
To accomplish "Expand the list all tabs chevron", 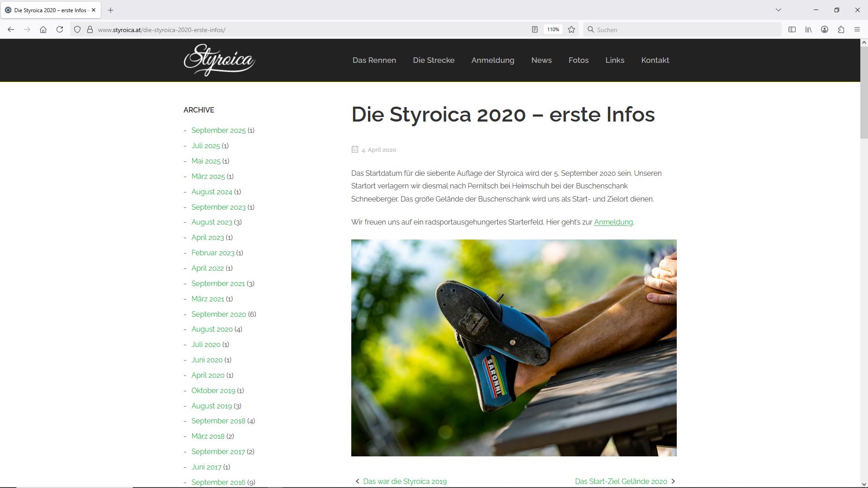I will point(778,9).
